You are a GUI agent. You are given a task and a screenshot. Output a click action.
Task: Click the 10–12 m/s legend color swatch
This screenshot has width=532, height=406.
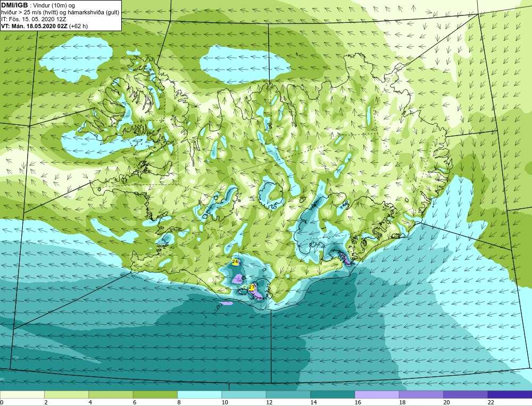coord(244,394)
